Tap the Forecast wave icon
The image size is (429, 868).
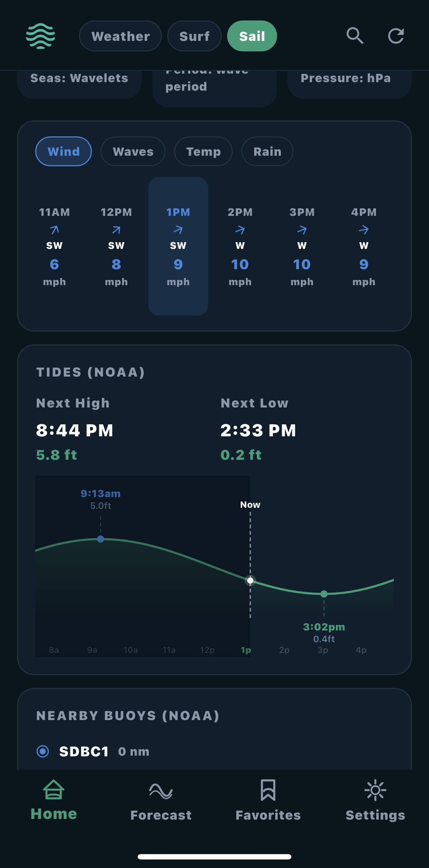pyautogui.click(x=161, y=791)
